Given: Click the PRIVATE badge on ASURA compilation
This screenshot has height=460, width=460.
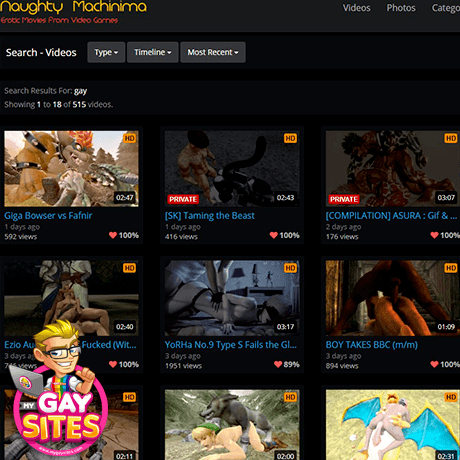Looking at the screenshot, I should (344, 199).
